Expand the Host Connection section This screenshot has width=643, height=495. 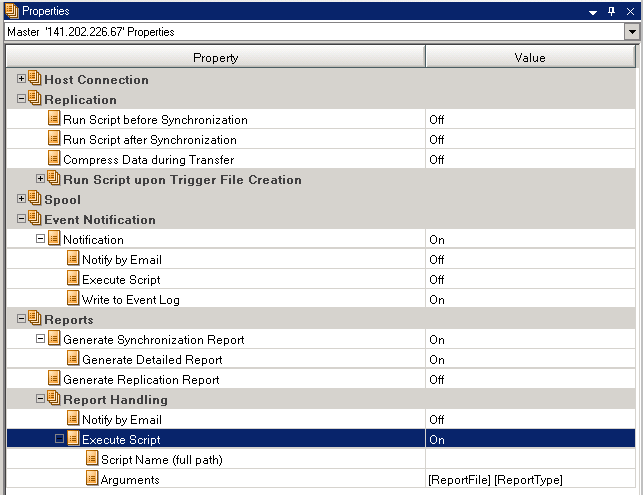(22, 79)
